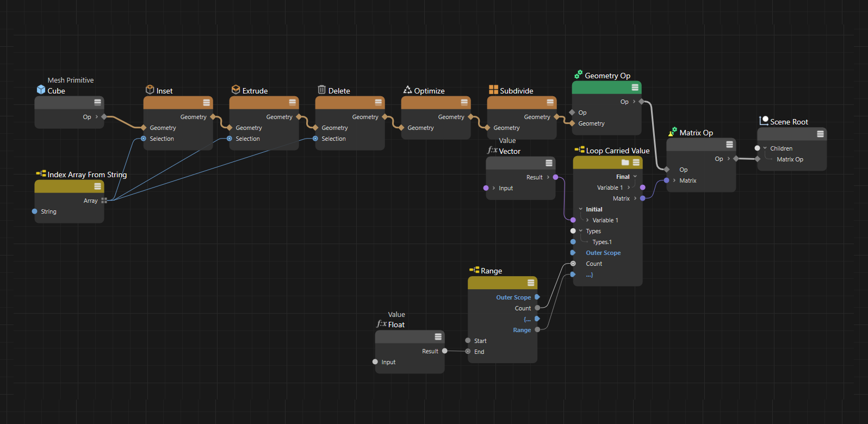Click the Start input port on Range node
Screen dimensions: 868x424
point(468,341)
